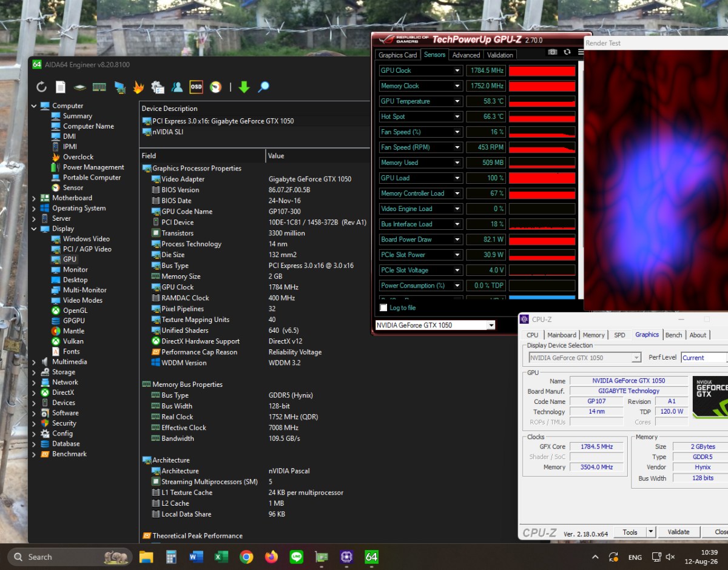728x570 pixels.
Task: Click the magnifier search icon in AIDA64
Action: (263, 87)
